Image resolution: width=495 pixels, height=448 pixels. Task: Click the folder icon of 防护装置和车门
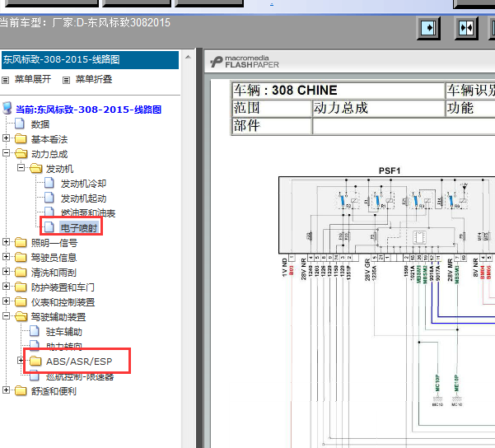21,287
